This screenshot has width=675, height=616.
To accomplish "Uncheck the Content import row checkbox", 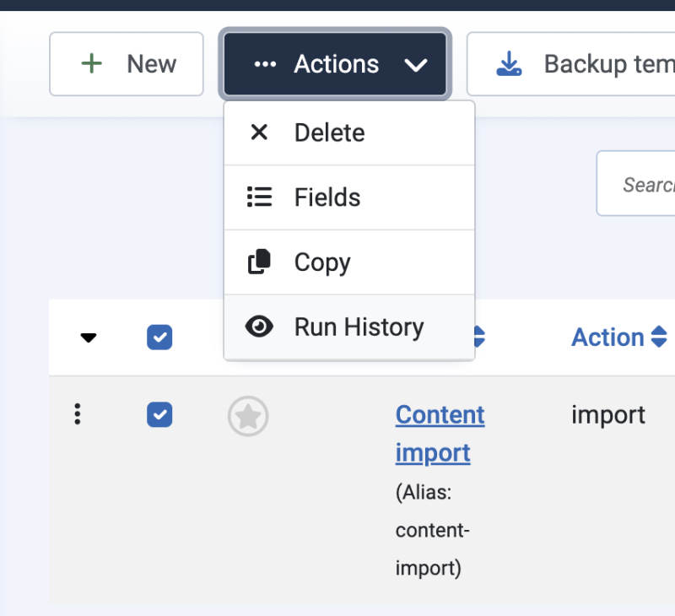I will pos(159,414).
